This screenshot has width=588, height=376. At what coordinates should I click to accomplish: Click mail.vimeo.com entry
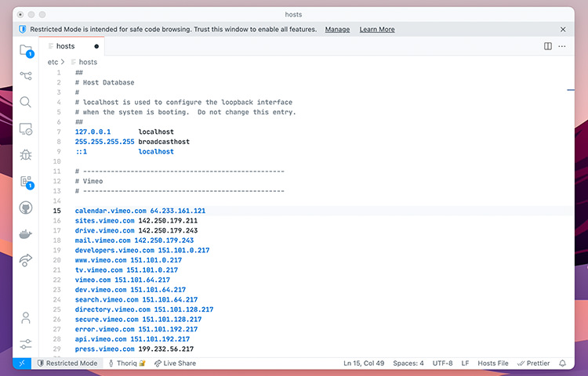(103, 240)
